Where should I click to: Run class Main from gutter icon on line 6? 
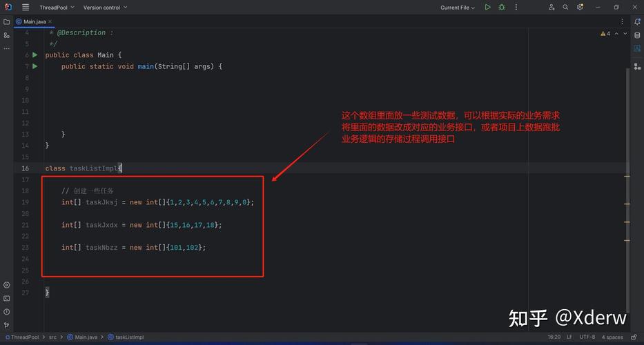pos(35,55)
